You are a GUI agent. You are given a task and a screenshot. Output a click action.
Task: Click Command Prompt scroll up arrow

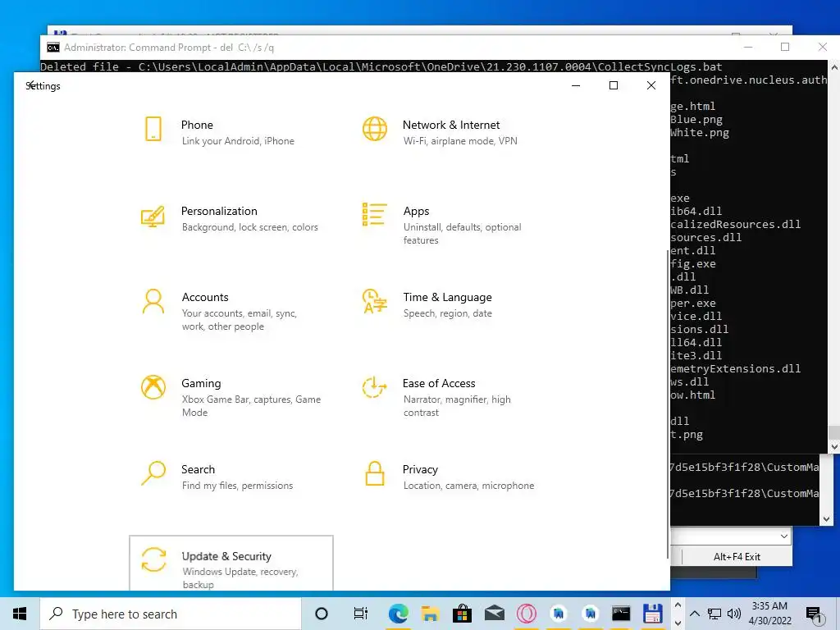point(834,67)
